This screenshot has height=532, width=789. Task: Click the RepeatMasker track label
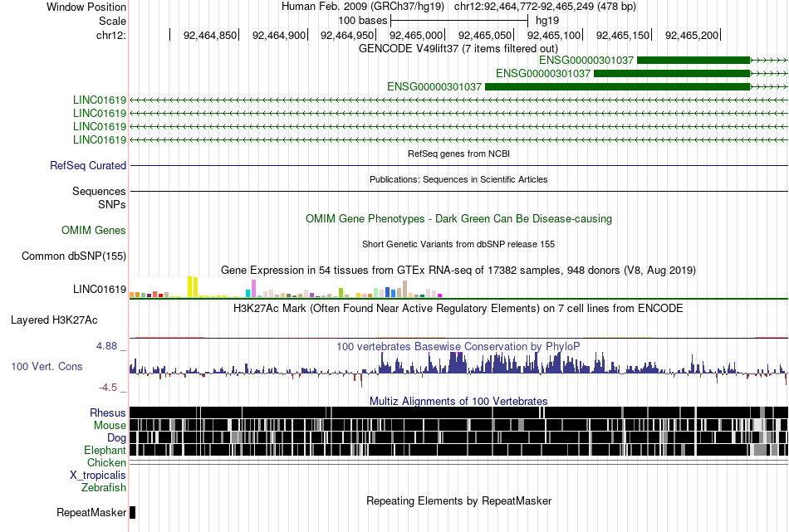(91, 512)
